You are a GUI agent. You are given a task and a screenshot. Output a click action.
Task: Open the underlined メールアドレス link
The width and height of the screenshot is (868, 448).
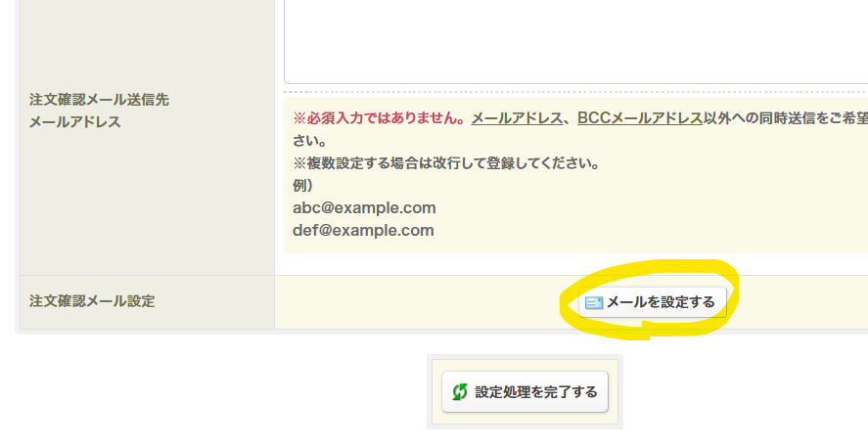coord(517,119)
